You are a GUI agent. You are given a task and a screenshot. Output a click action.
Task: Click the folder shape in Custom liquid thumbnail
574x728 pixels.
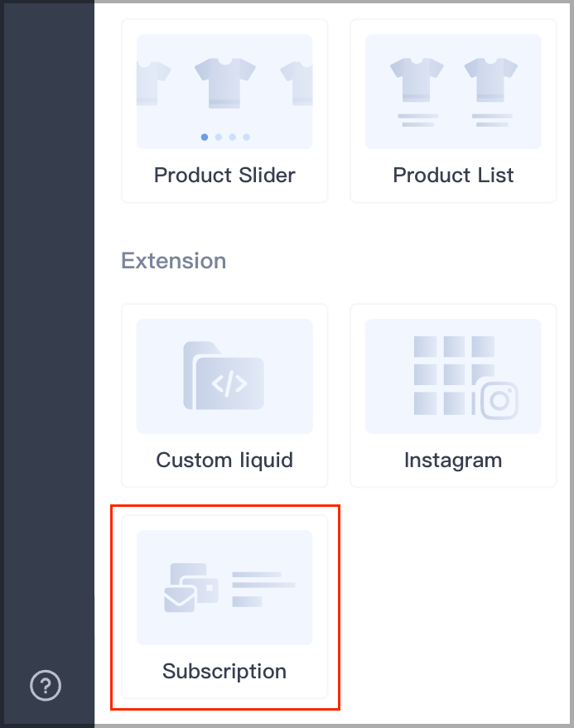click(224, 376)
